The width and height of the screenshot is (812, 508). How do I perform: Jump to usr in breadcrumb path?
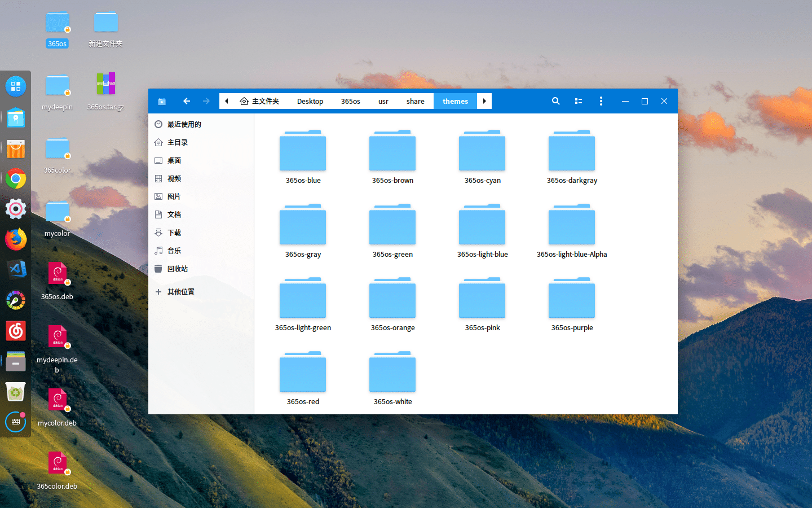click(383, 101)
